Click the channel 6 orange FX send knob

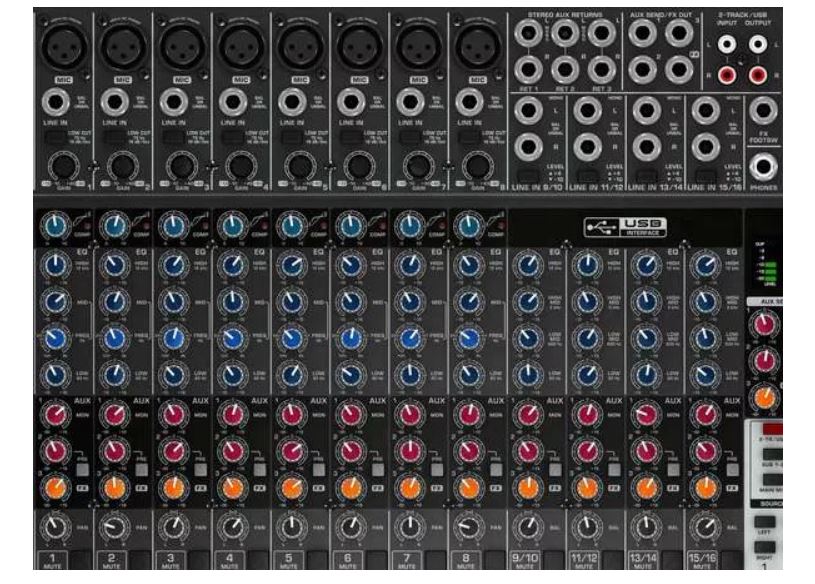pos(350,488)
